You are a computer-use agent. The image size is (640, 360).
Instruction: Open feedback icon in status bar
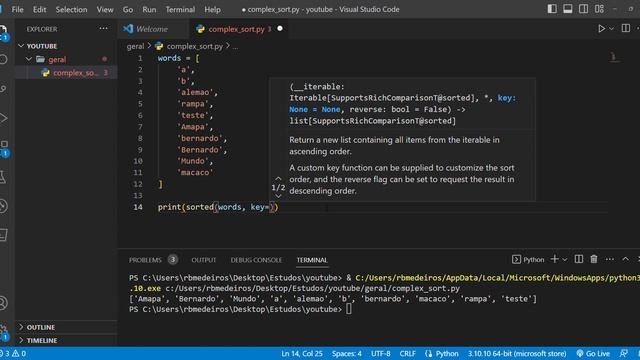pos(624,353)
